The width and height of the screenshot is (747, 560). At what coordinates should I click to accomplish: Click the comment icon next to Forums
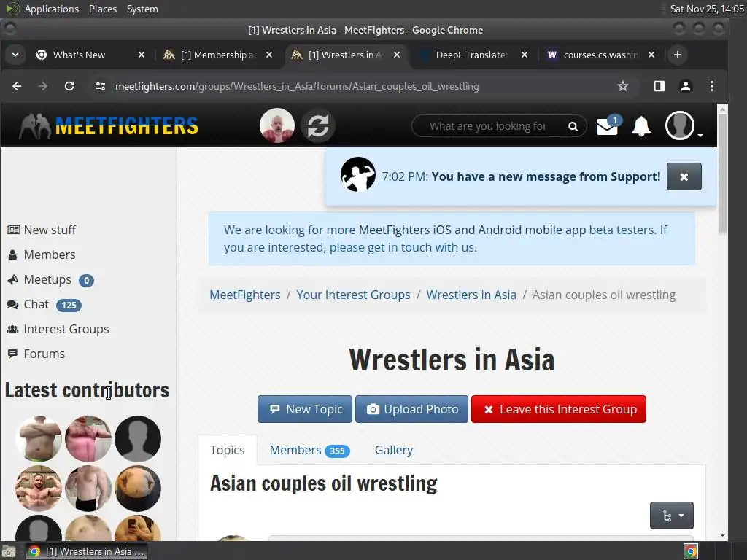[x=13, y=354]
